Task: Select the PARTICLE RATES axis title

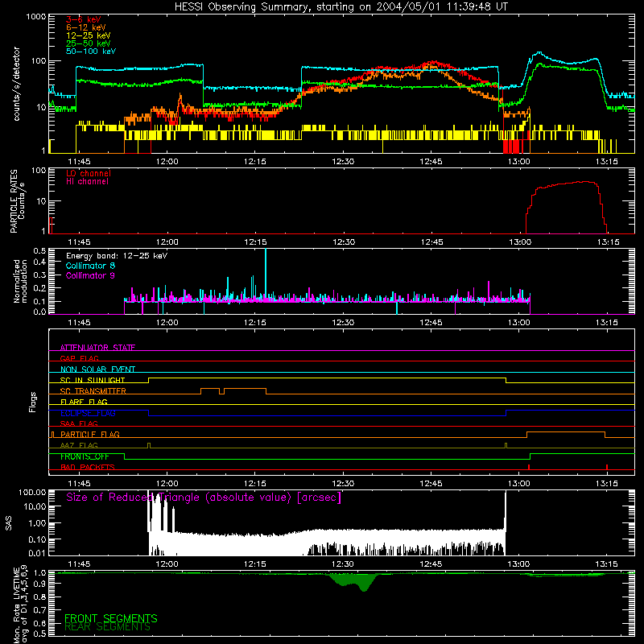Action: click(x=14, y=201)
